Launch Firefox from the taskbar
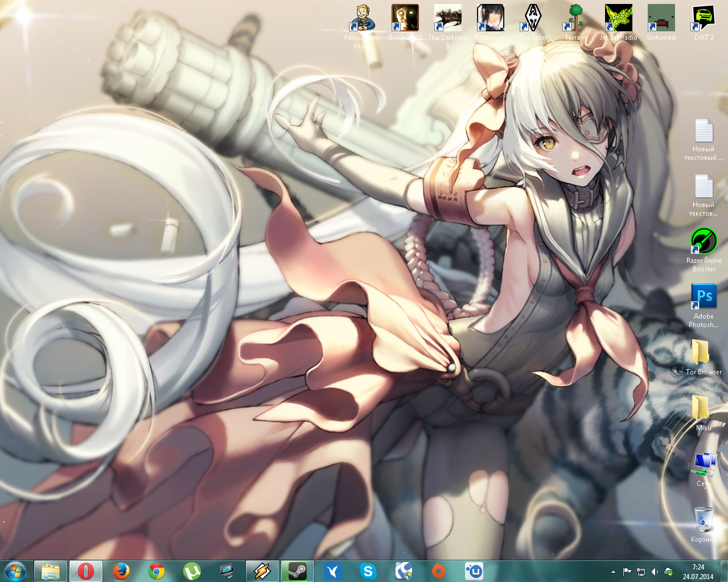The image size is (728, 582). point(121,571)
